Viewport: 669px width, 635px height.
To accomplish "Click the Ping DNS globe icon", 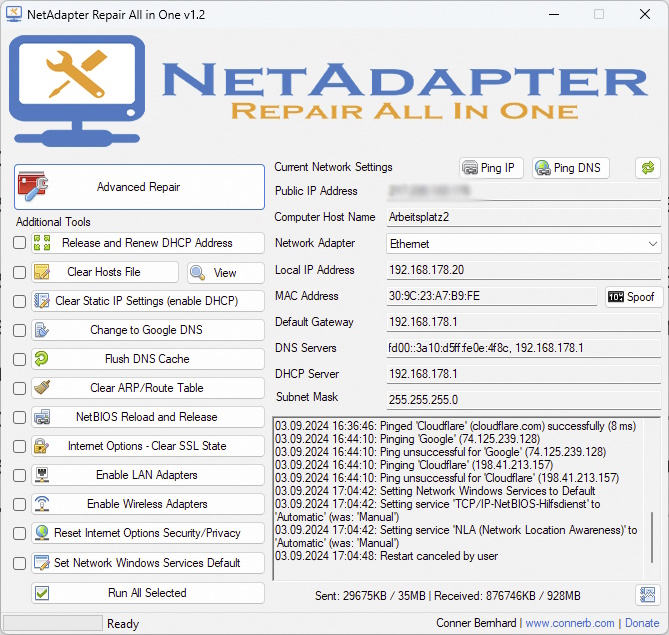I will point(543,168).
